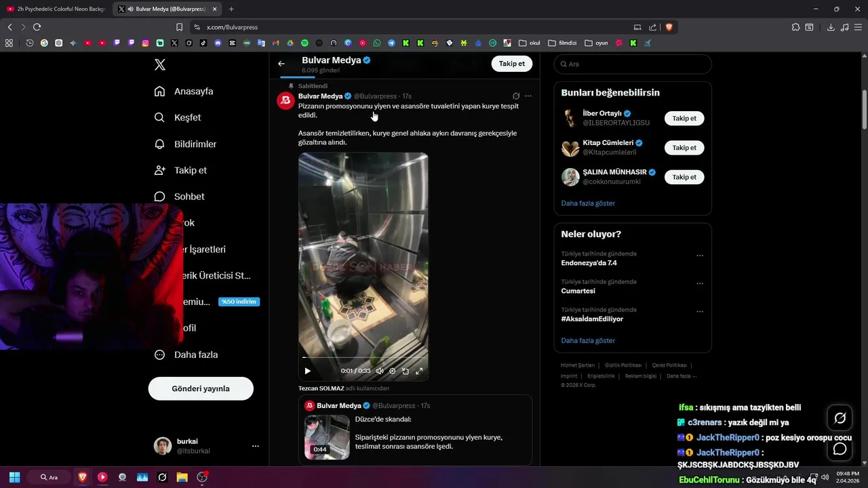Follow Bulvar Medya with Takip et button
Screen dimensions: 868x488
pos(511,64)
